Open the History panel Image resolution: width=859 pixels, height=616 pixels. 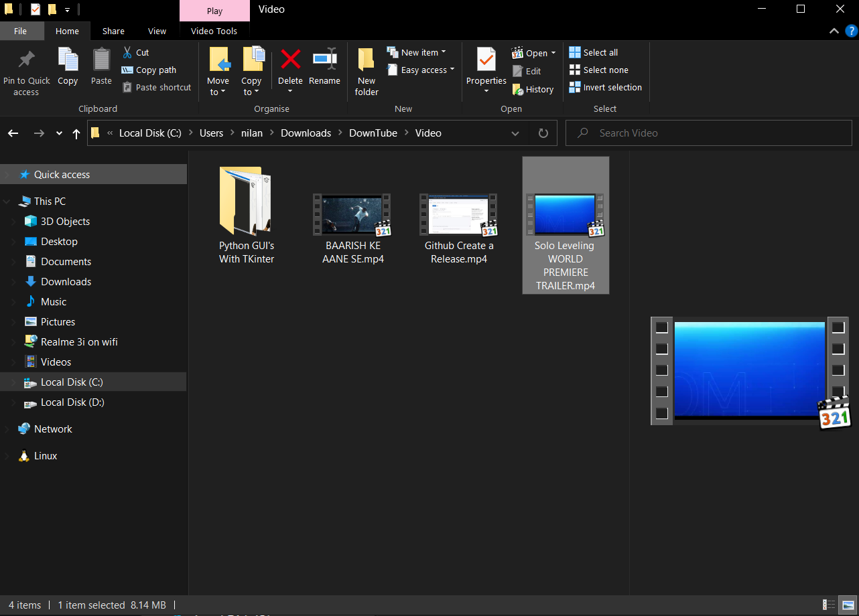click(533, 89)
